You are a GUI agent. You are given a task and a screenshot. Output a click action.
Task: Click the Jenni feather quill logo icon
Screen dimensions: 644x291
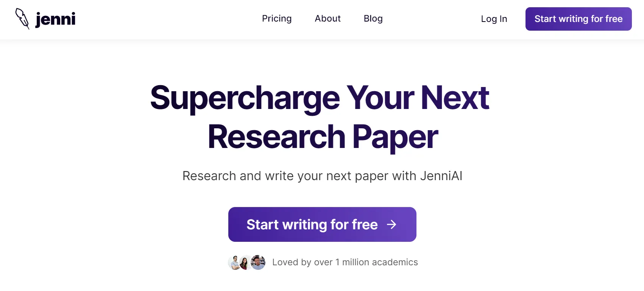click(22, 19)
